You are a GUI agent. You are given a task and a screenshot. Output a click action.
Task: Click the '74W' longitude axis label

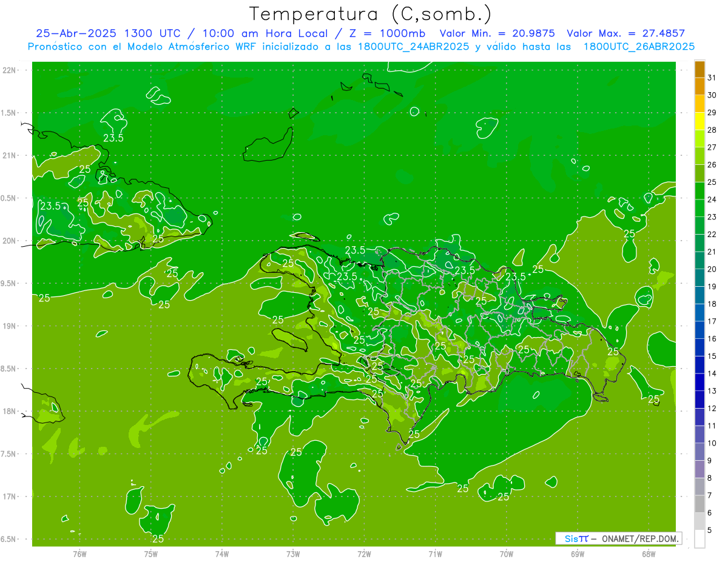tap(221, 554)
